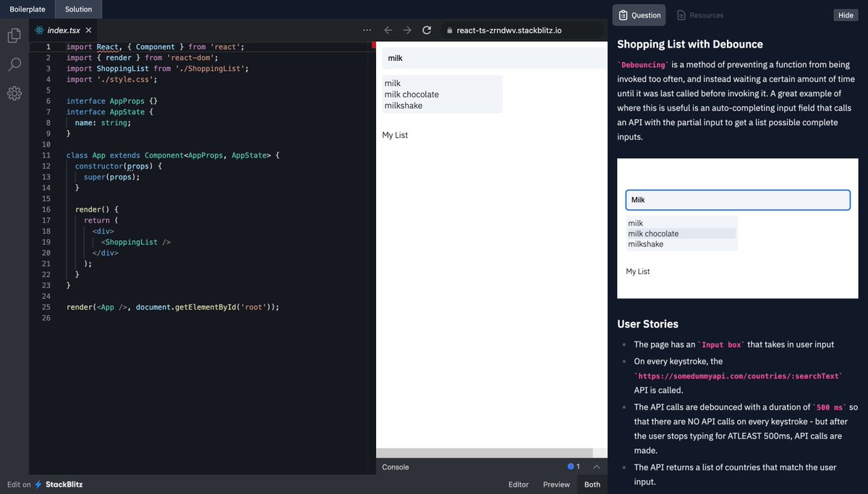Click the lock icon in URL bar
The height and width of the screenshot is (494, 868).
pyautogui.click(x=450, y=30)
